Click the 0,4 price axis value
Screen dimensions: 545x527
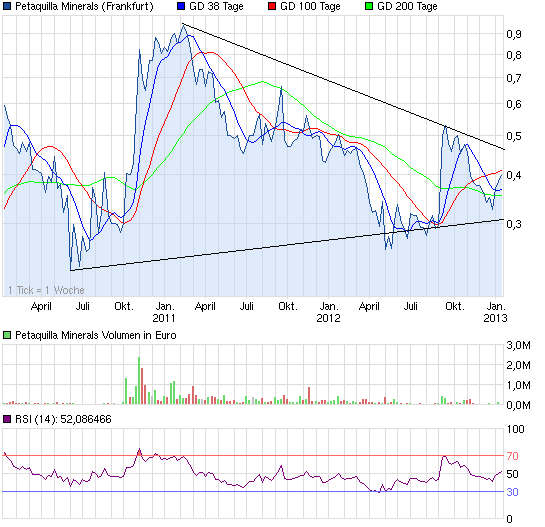click(514, 175)
